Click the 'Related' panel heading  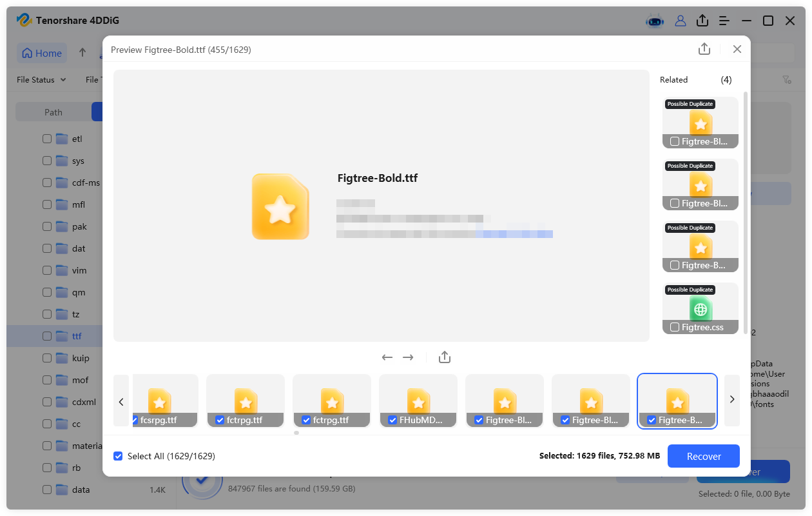(673, 80)
